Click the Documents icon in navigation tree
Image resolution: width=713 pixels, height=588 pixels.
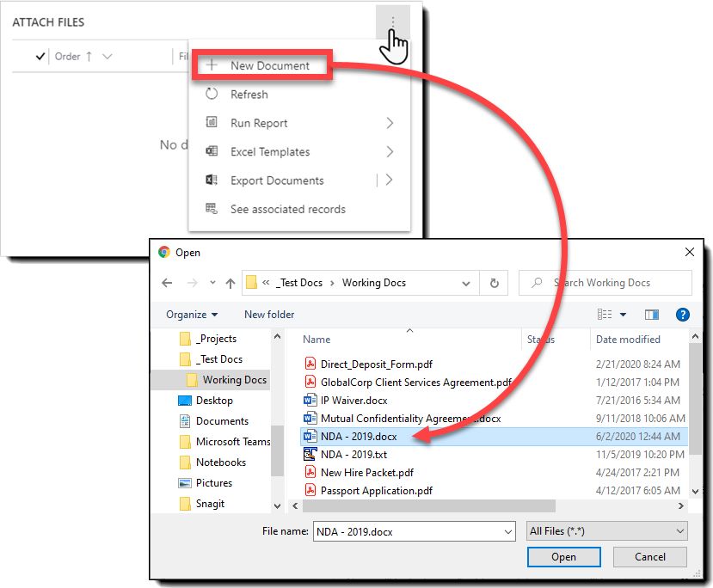(x=185, y=420)
